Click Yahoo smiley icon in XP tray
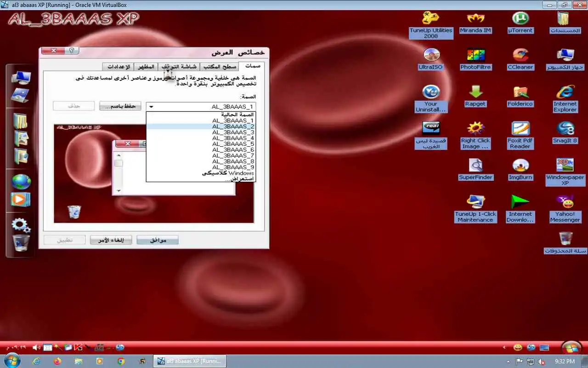This screenshot has width=588, height=368. 518,347
